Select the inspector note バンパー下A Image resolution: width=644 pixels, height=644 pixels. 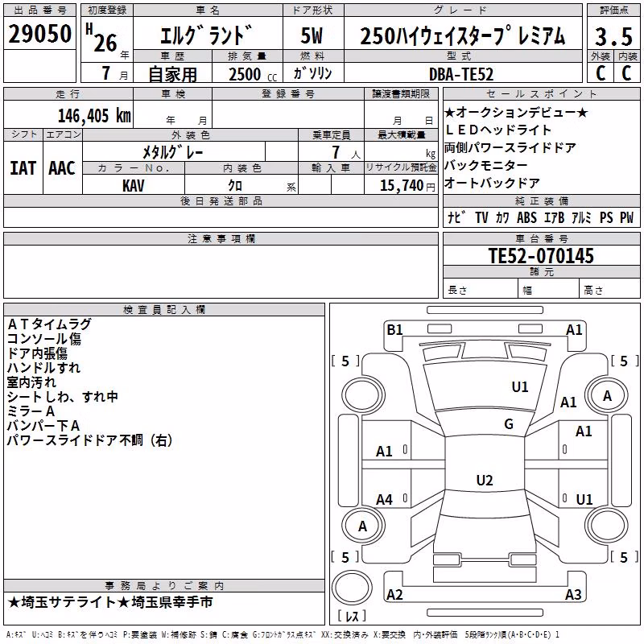pyautogui.click(x=43, y=426)
